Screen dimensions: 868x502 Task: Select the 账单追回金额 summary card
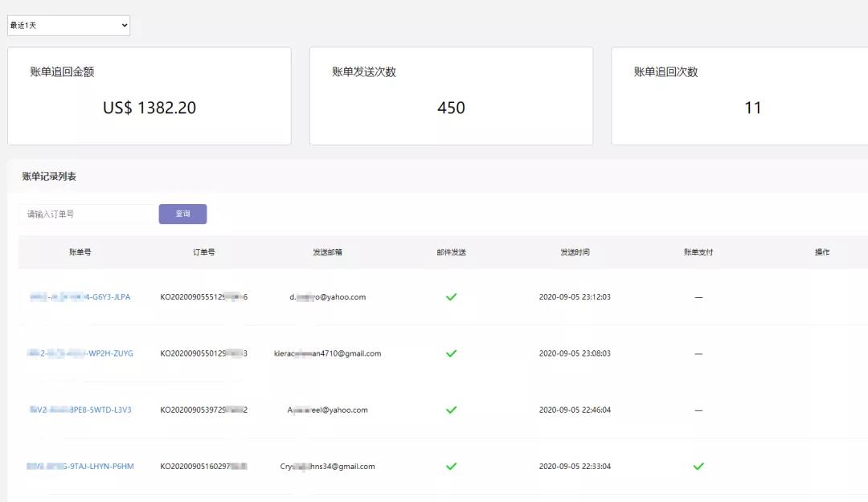[x=149, y=96]
